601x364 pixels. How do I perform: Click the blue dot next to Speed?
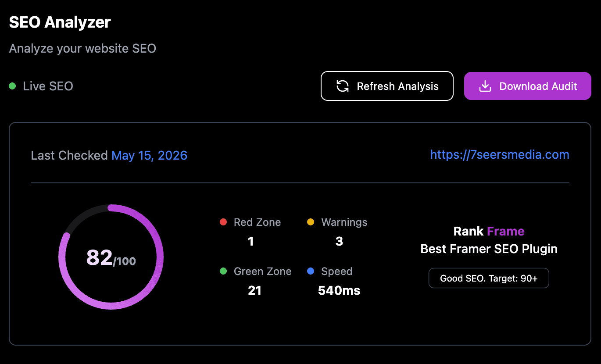311,271
